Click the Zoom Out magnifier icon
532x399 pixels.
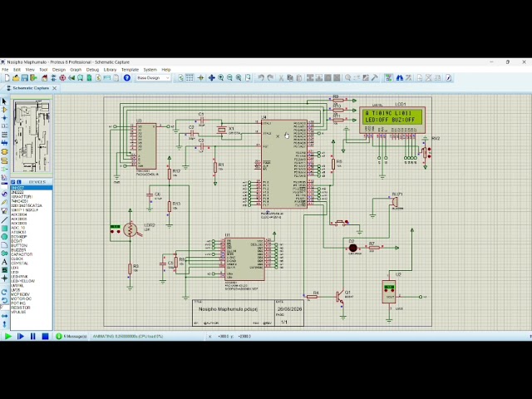[x=229, y=78]
